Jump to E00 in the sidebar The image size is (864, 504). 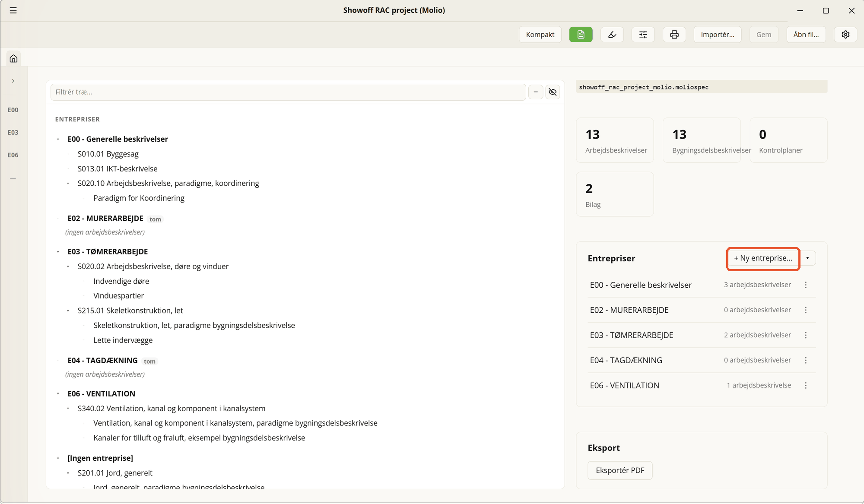click(13, 110)
